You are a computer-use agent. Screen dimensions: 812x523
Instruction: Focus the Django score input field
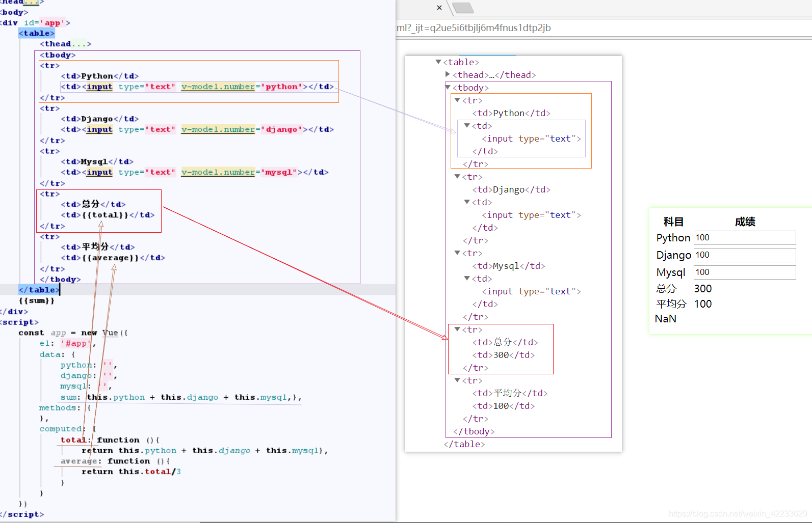coord(744,255)
